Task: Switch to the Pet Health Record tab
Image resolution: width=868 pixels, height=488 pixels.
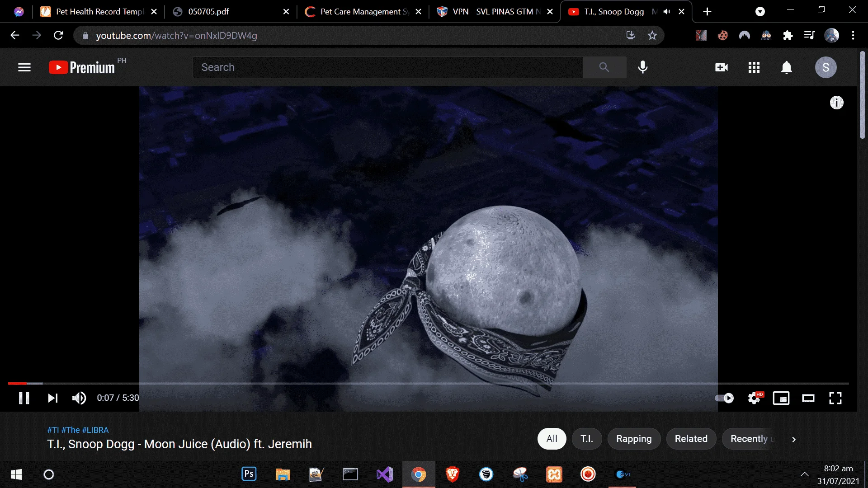Action: [99, 12]
